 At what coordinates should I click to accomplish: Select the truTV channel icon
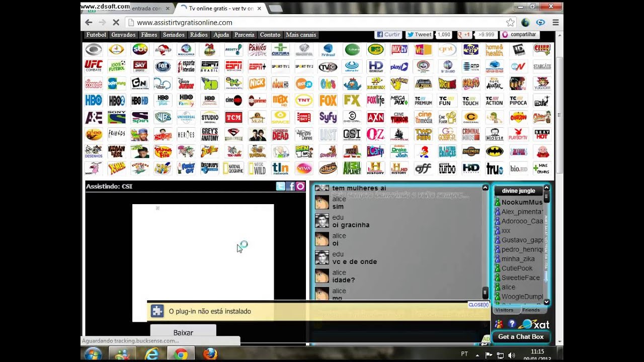(494, 168)
